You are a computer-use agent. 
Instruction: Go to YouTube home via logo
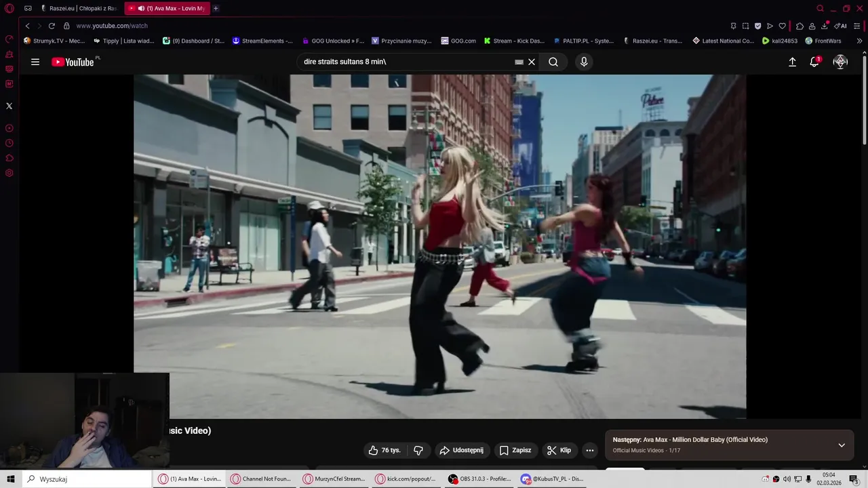pos(73,62)
